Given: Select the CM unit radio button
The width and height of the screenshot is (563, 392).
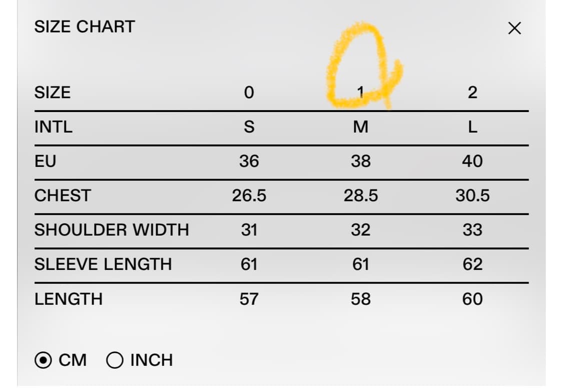Looking at the screenshot, I should pos(44,360).
